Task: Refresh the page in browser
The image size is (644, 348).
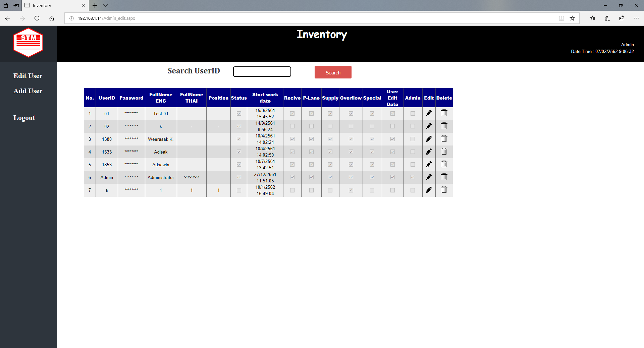Action: 37,18
